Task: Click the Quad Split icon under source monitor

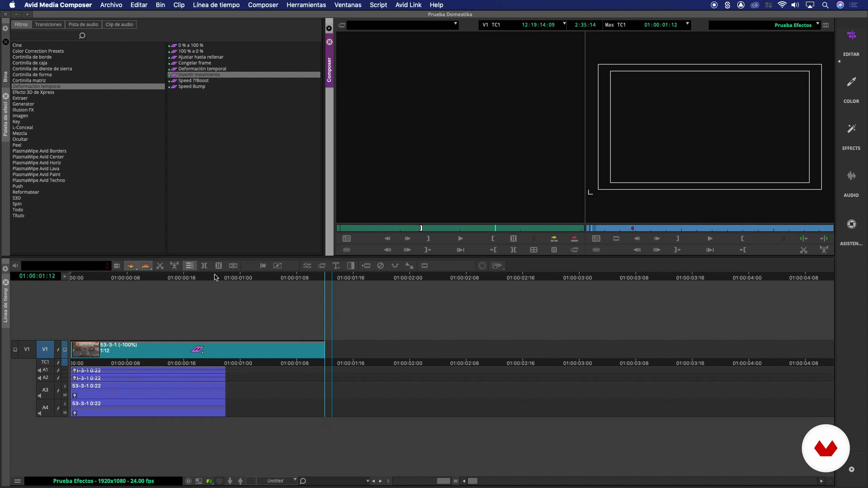Action: pos(534,250)
